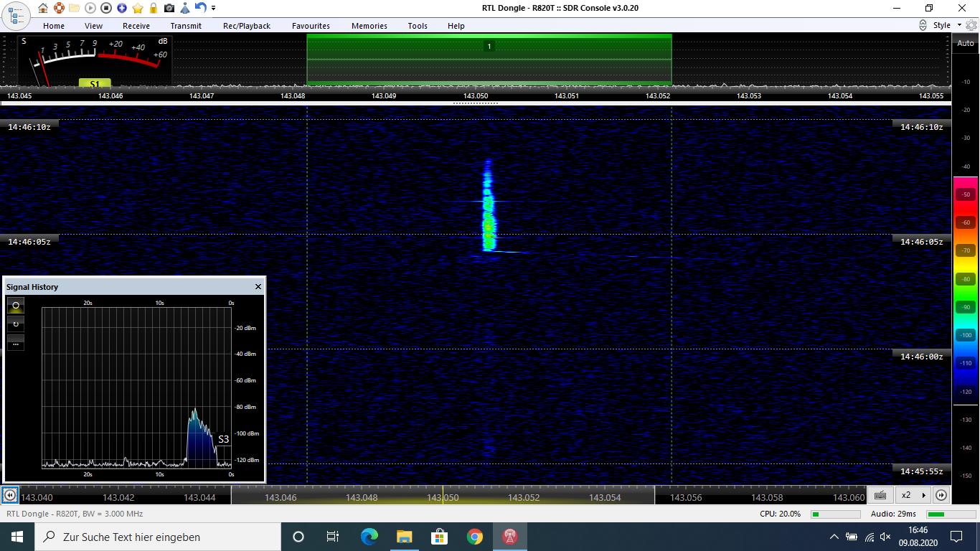Open the Windows notification center
The image size is (980, 551).
(x=956, y=537)
